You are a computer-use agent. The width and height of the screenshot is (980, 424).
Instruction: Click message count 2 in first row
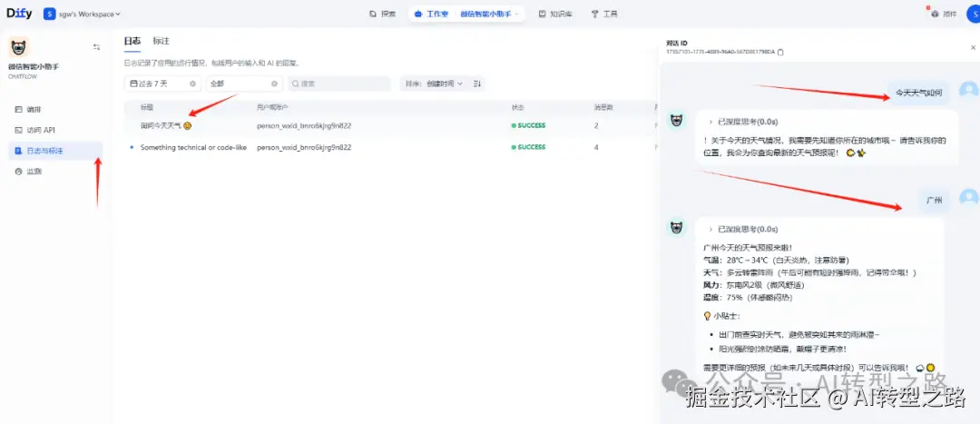pyautogui.click(x=596, y=125)
